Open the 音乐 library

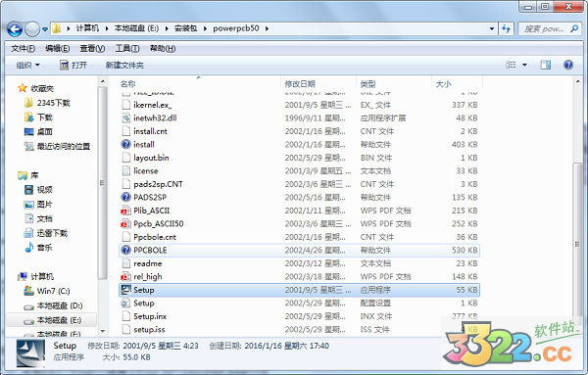click(38, 248)
